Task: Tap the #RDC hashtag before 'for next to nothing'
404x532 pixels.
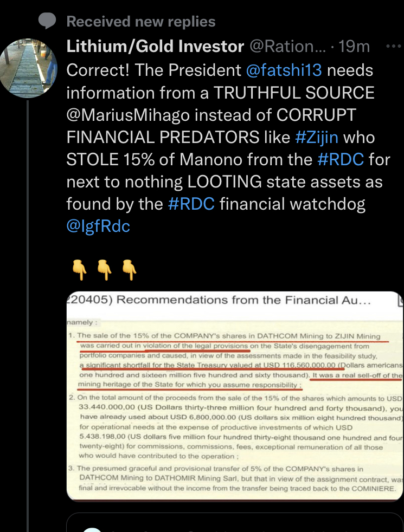Action: click(343, 159)
